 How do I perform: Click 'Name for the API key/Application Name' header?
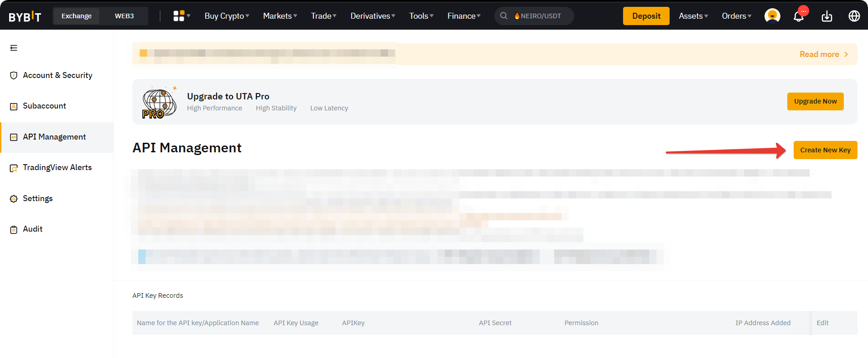tap(198, 323)
